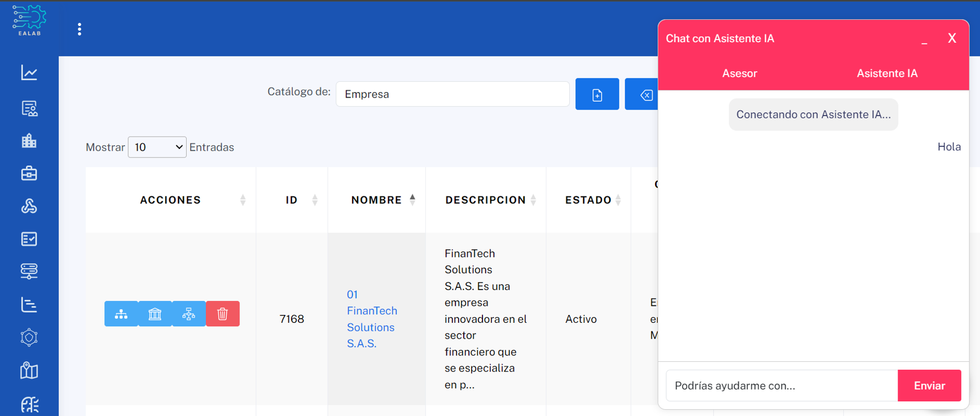980x416 pixels.
Task: Open the line chart sidebar icon
Action: click(x=29, y=73)
